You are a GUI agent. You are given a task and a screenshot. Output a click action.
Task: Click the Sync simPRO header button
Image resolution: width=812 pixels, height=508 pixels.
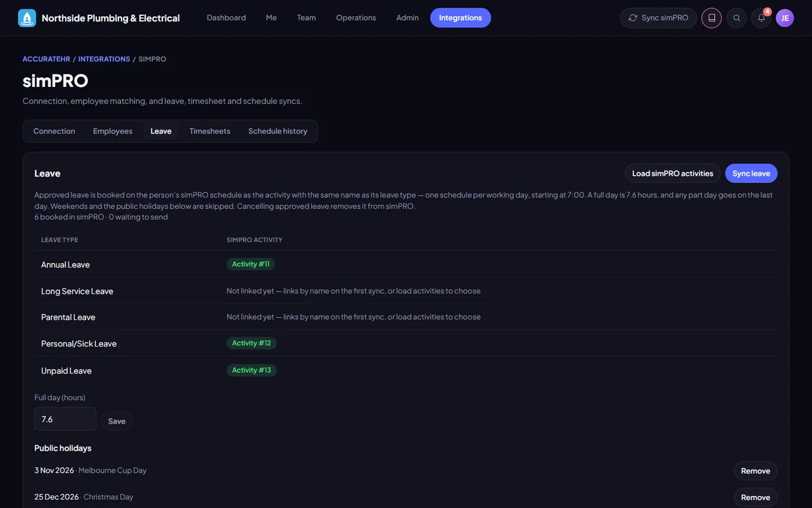click(x=658, y=18)
